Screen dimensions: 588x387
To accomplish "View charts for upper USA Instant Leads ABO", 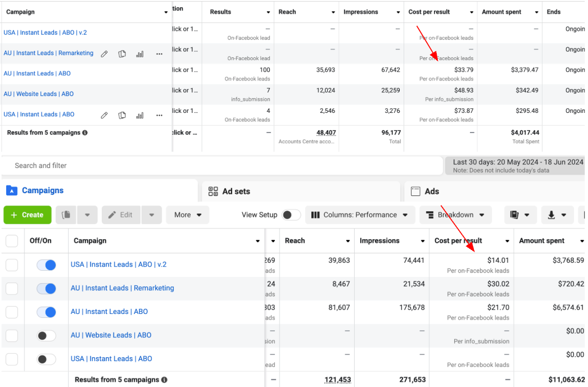I will 140,115.
